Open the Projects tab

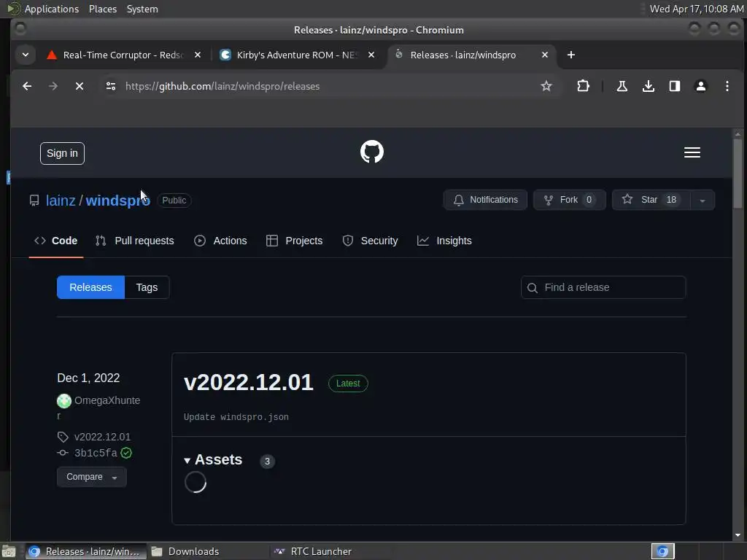click(295, 241)
